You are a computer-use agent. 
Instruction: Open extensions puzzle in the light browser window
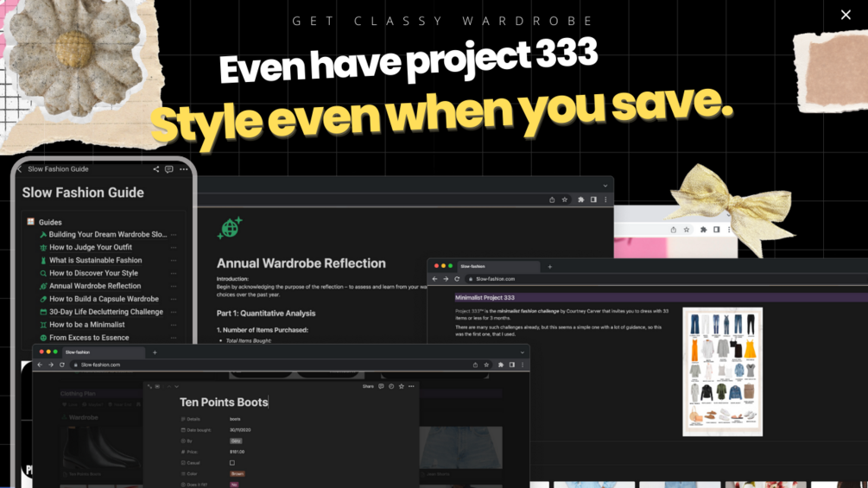coord(703,230)
